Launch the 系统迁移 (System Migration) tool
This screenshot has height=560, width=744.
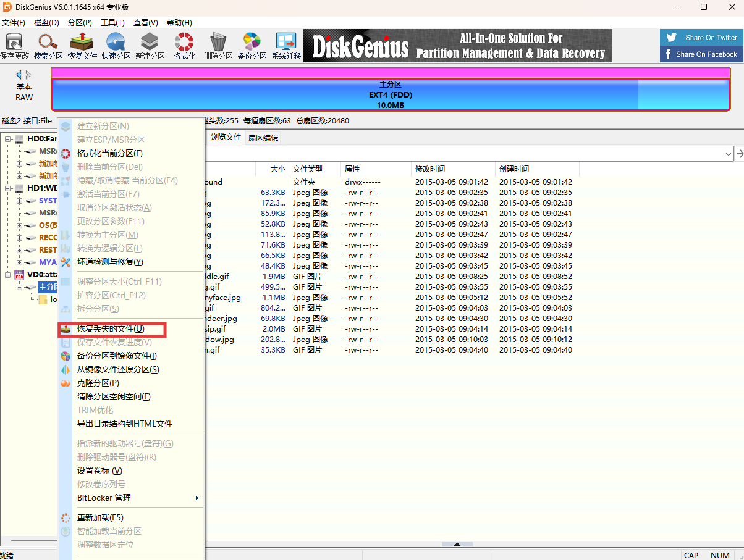(286, 46)
